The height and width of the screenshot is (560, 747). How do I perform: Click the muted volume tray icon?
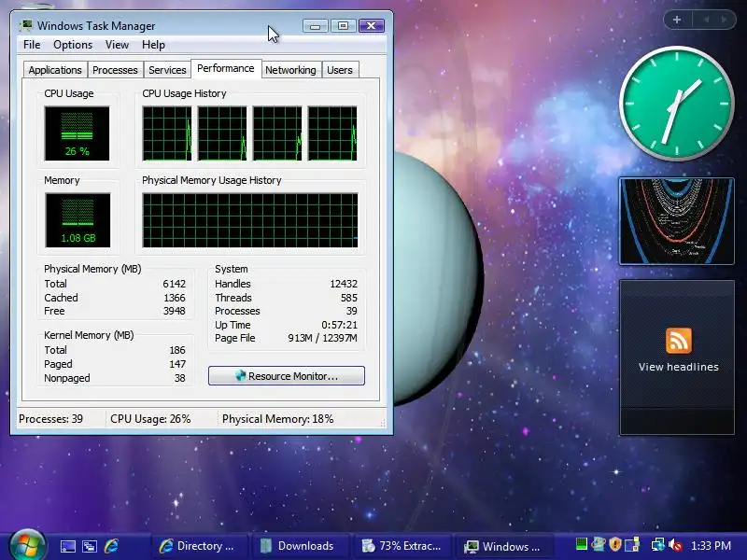(x=675, y=545)
